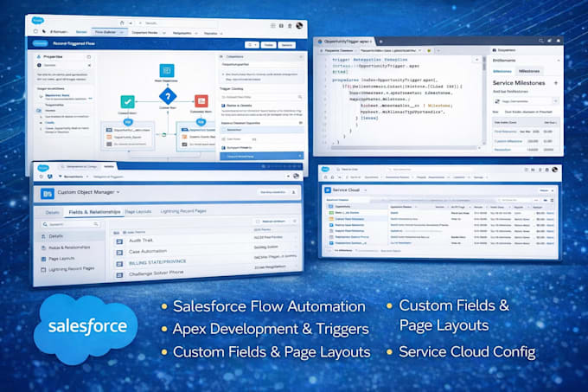Viewport: 588px width, 392px height.
Task: Select the Milestones tab in Apex side panel
Action: point(529,71)
